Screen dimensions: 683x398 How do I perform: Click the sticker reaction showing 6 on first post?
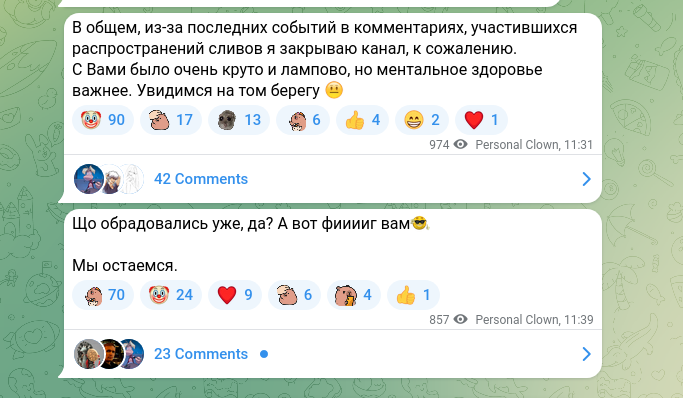pos(303,120)
